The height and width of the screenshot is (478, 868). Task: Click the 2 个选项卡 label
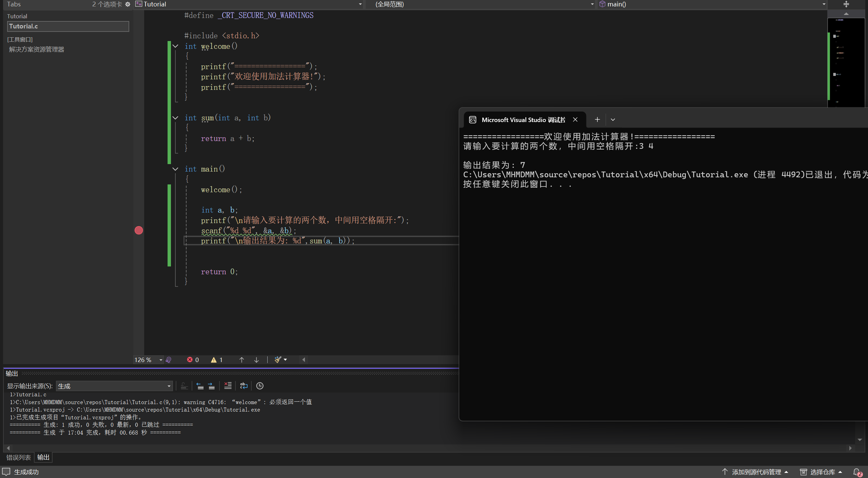pos(107,4)
